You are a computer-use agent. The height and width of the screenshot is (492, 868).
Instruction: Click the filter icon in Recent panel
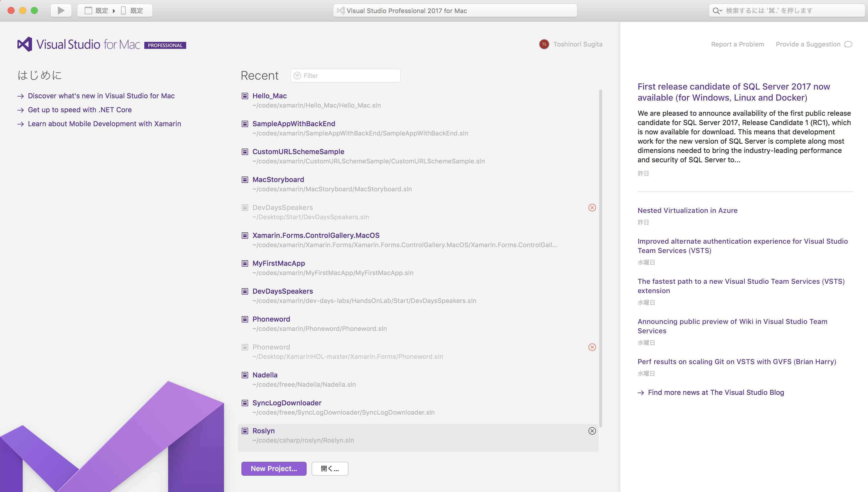coord(298,75)
